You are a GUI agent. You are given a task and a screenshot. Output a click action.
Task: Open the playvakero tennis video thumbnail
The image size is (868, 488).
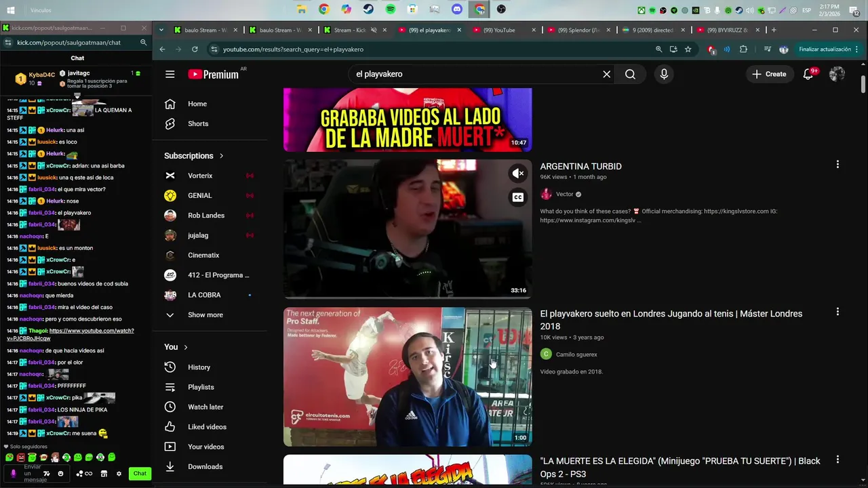tap(408, 377)
